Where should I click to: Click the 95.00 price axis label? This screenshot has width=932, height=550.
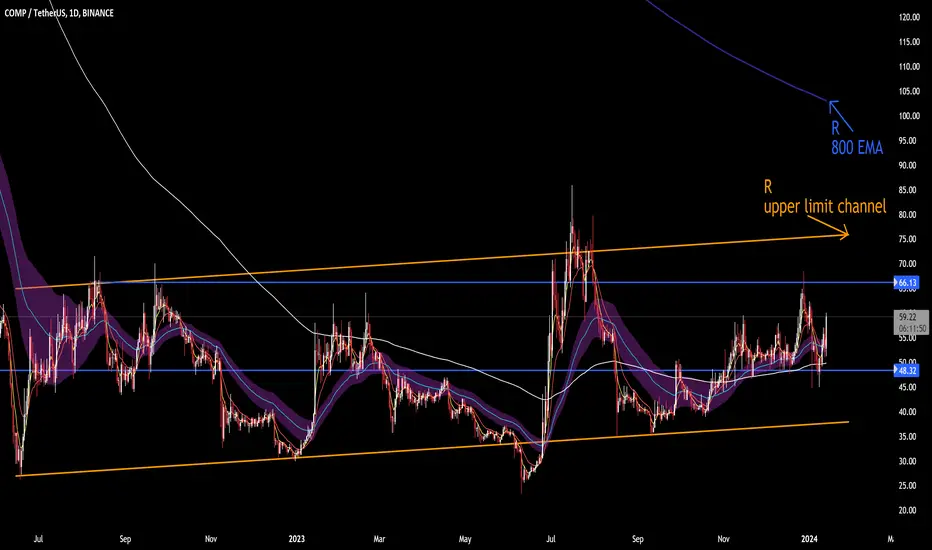908,141
